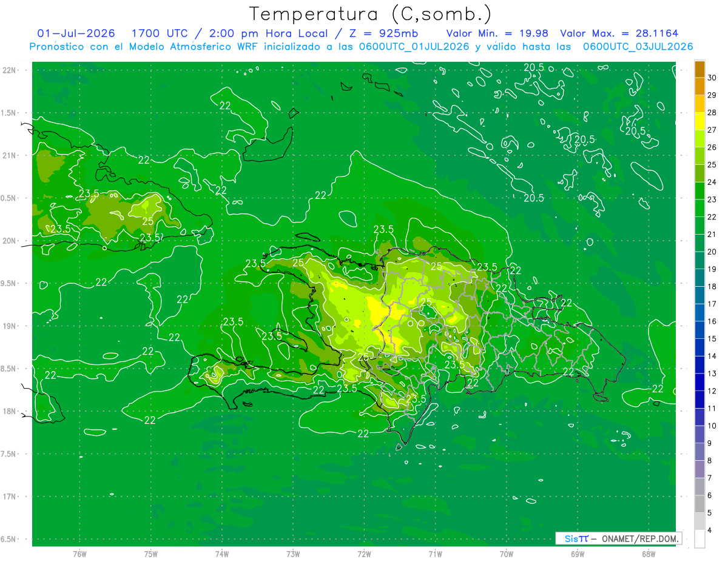Click the '69W' longitude axis label
728x562 pixels.
point(578,554)
